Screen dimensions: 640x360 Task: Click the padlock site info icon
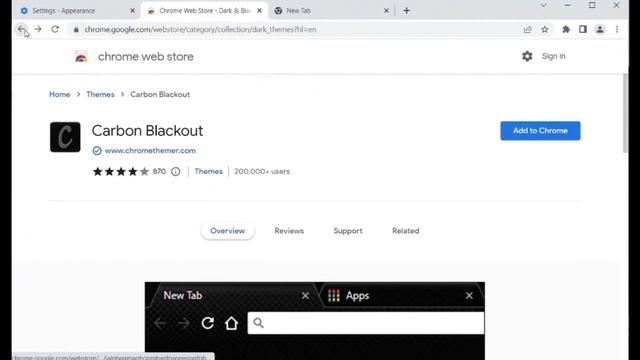click(76, 29)
